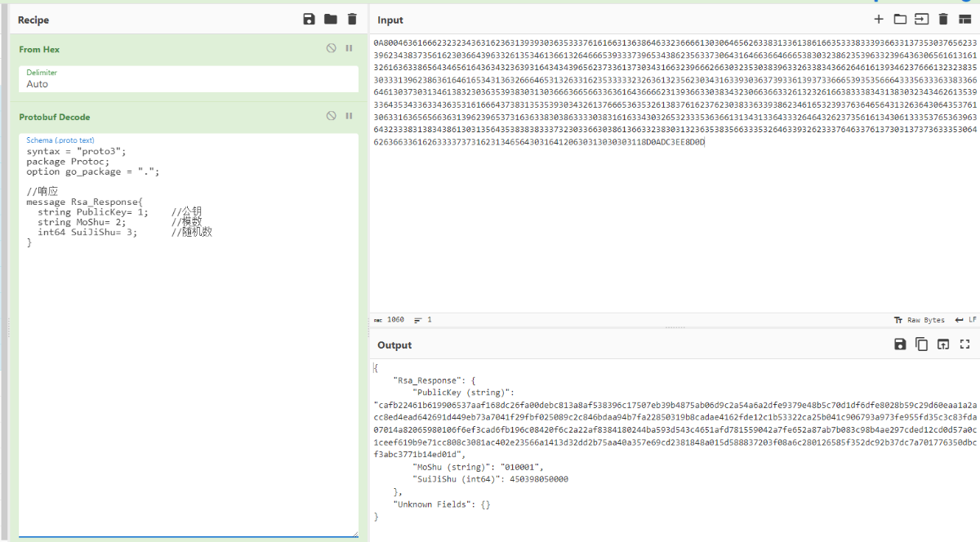
Task: Disable the Protobuf Decode operation
Action: pos(331,117)
